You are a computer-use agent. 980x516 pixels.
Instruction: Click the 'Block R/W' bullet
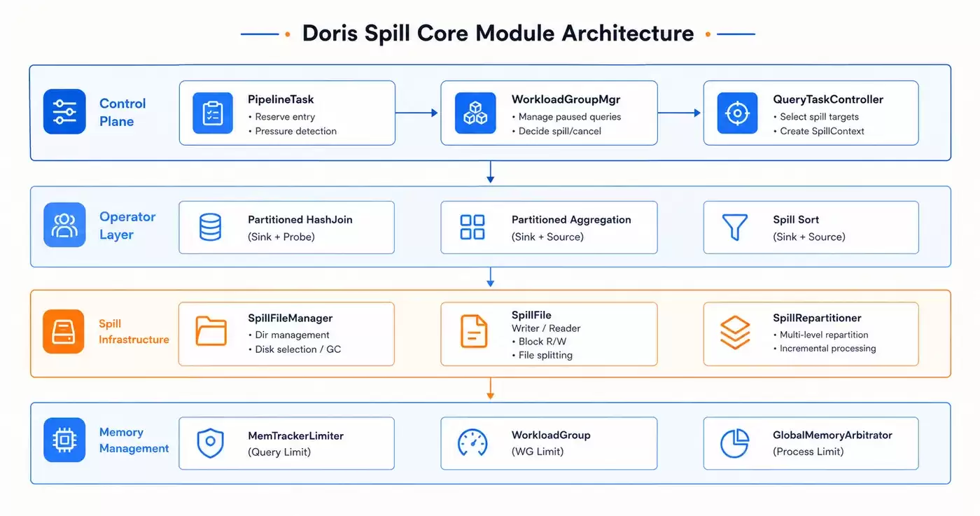pyautogui.click(x=542, y=342)
